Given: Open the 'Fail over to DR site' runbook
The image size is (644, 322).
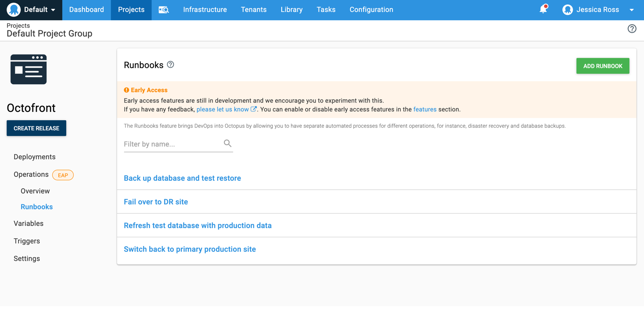Looking at the screenshot, I should [x=156, y=201].
